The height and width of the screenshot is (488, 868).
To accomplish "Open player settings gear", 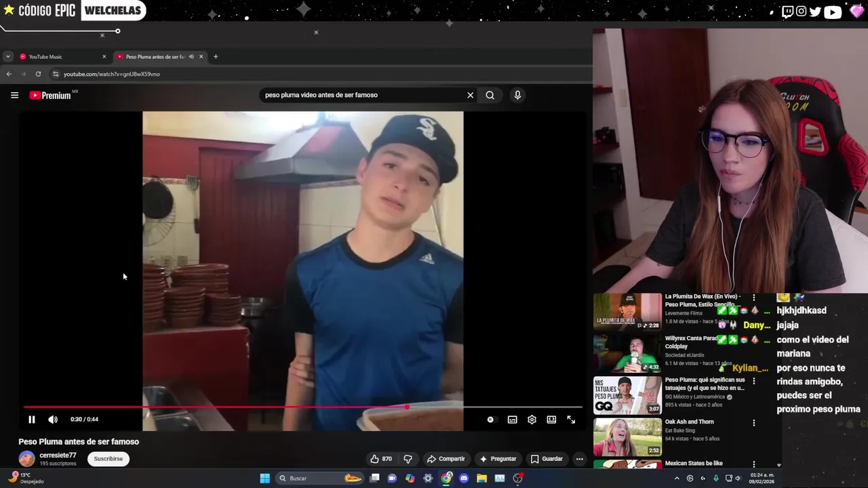I will (532, 420).
